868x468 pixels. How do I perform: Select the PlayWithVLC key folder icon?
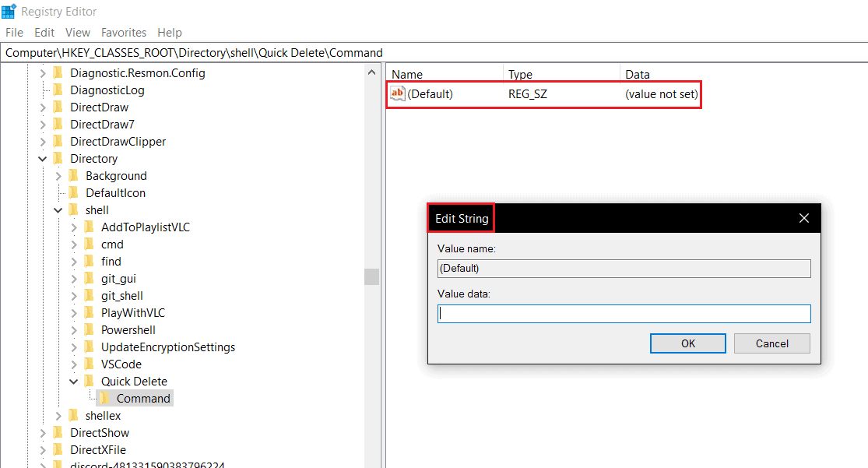pyautogui.click(x=88, y=312)
